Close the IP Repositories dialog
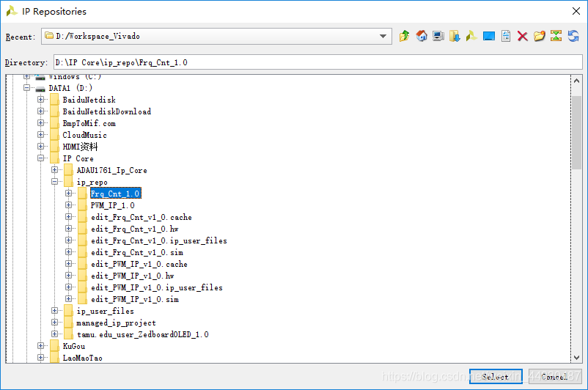The width and height of the screenshot is (588, 390). tap(576, 11)
